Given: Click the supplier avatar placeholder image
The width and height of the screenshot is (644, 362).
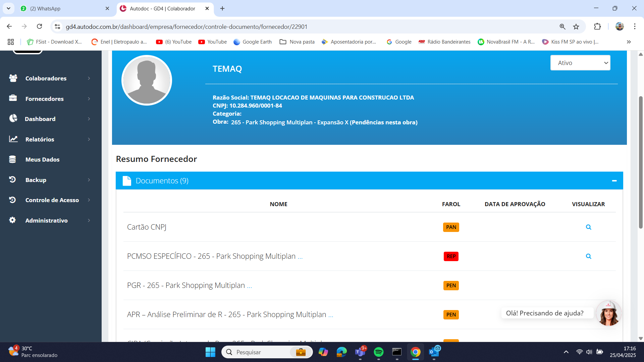Looking at the screenshot, I should (147, 80).
